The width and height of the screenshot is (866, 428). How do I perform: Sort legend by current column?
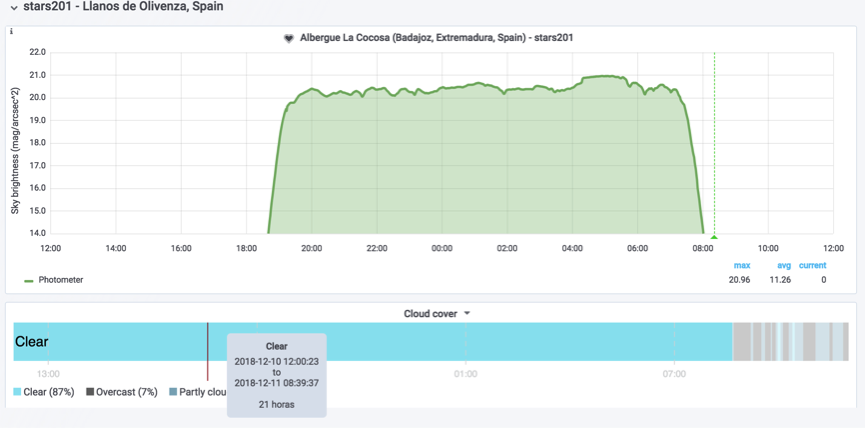812,266
